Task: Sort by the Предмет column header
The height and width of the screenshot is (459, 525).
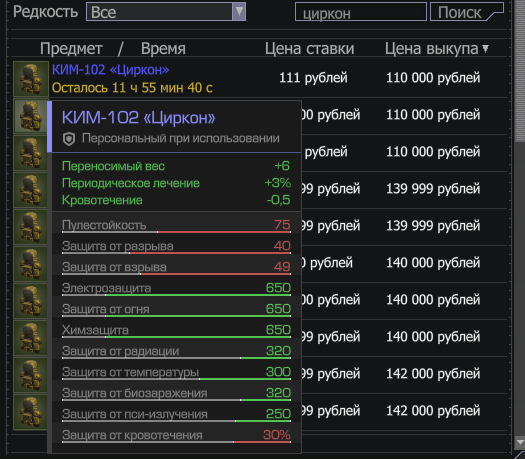Action: pyautogui.click(x=71, y=49)
